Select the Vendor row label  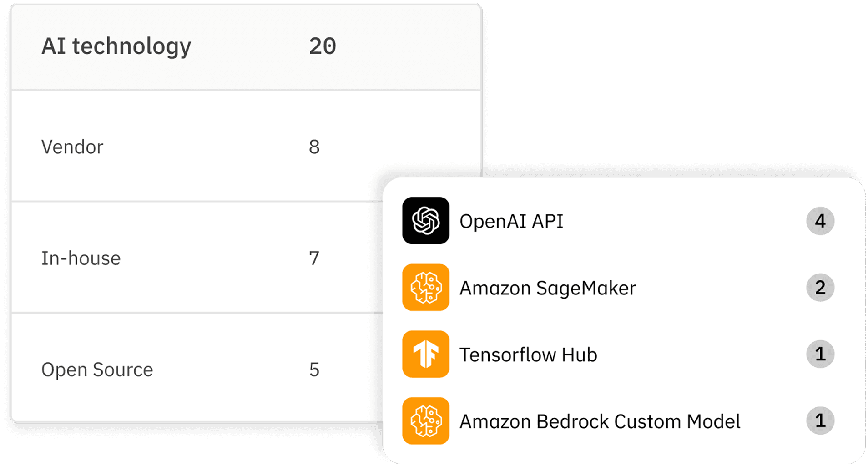coord(72,147)
